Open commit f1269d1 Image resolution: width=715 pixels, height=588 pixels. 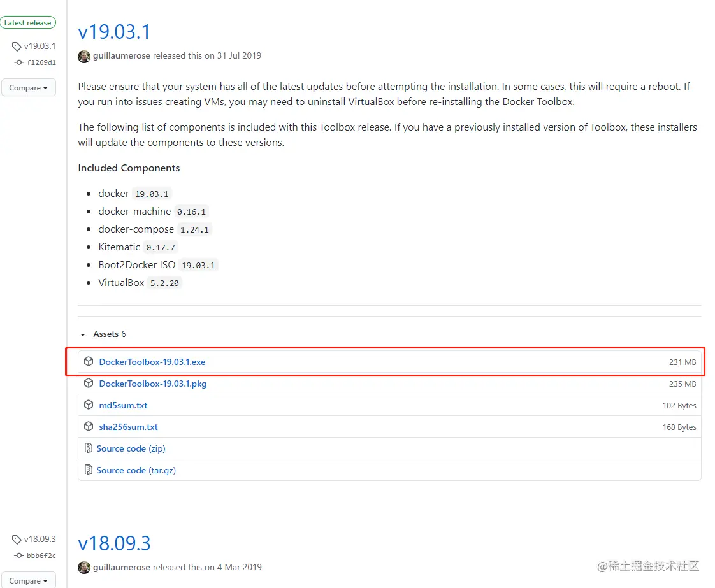(x=41, y=62)
